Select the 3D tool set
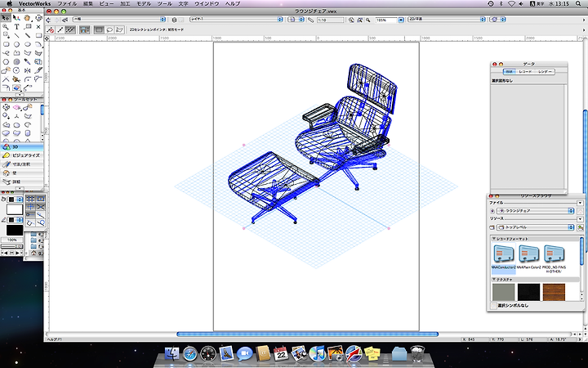This screenshot has width=588, height=368. 22,147
